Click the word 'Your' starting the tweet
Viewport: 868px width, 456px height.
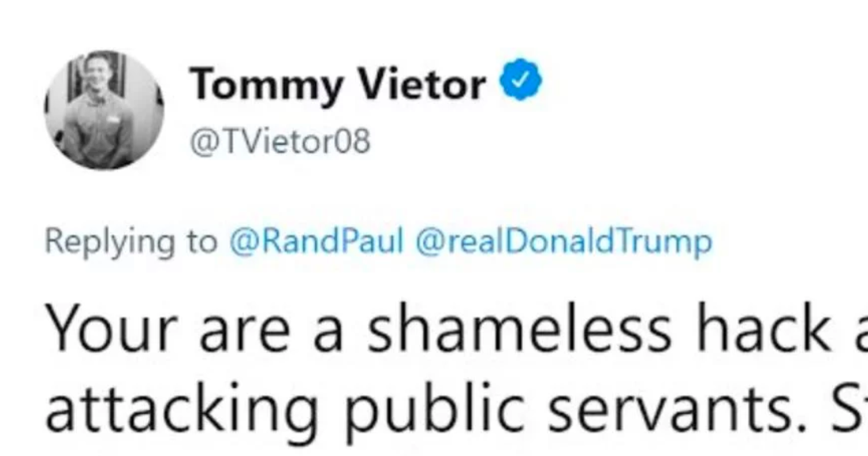(112, 329)
